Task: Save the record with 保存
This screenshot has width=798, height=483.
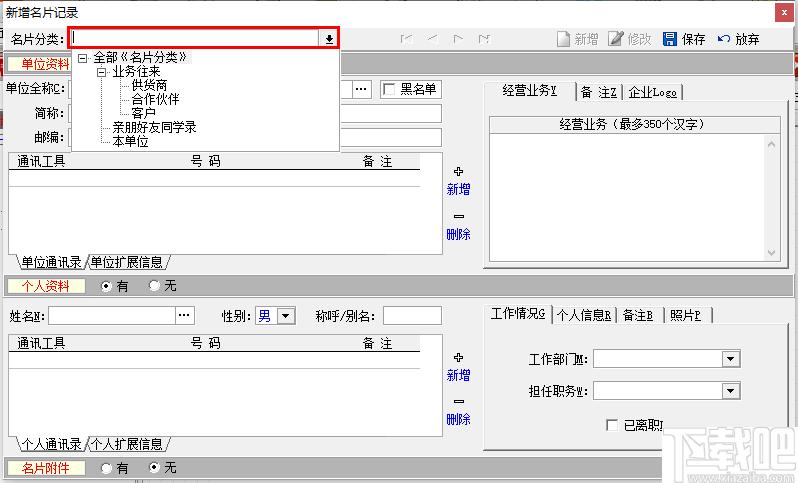Action: (684, 39)
